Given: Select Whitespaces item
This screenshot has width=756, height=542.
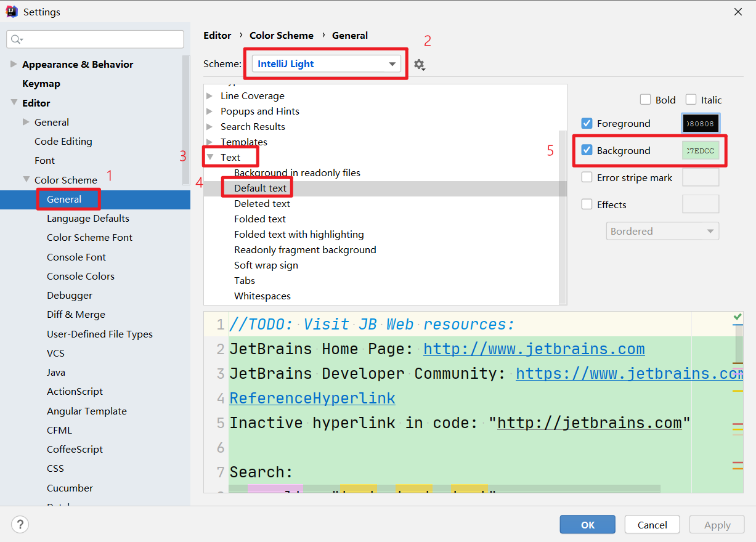Looking at the screenshot, I should (x=262, y=296).
